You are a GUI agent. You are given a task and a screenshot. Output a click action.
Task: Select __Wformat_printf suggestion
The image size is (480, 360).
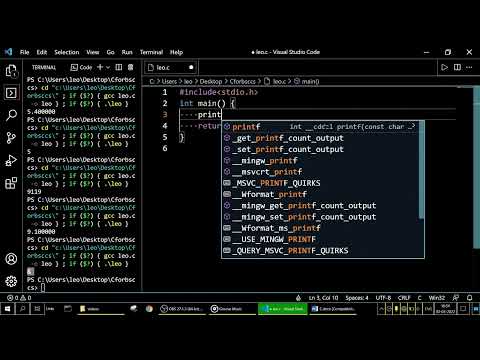(x=320, y=194)
